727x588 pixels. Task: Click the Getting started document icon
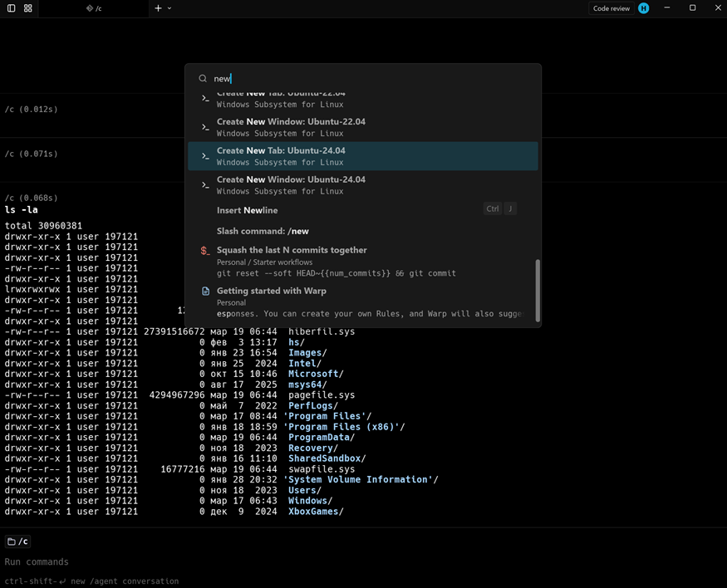click(x=205, y=292)
